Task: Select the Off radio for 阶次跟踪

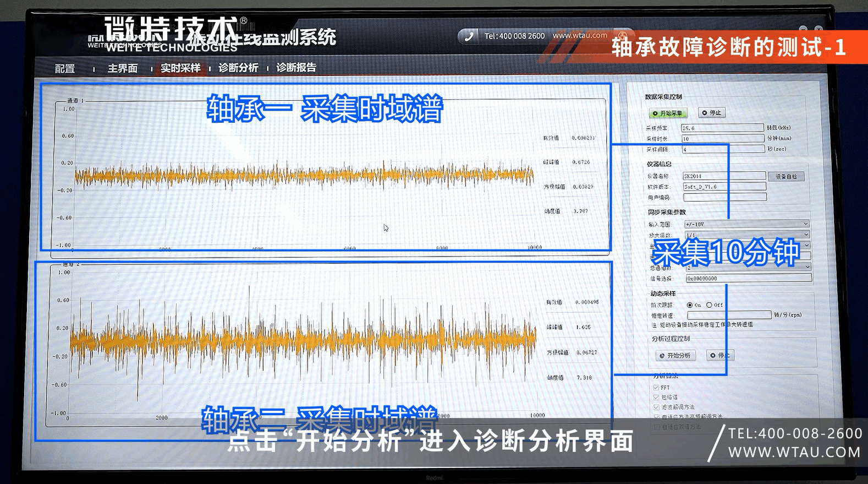Action: 710,305
